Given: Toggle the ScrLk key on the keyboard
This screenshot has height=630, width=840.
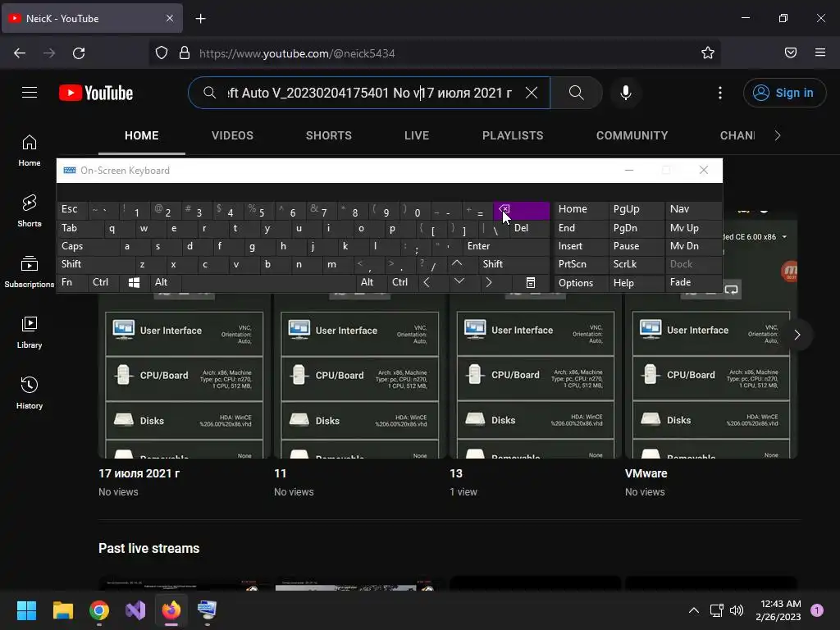Looking at the screenshot, I should [636, 264].
